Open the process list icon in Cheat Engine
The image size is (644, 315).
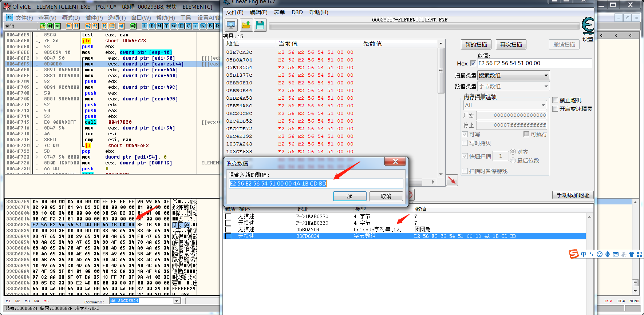[231, 25]
